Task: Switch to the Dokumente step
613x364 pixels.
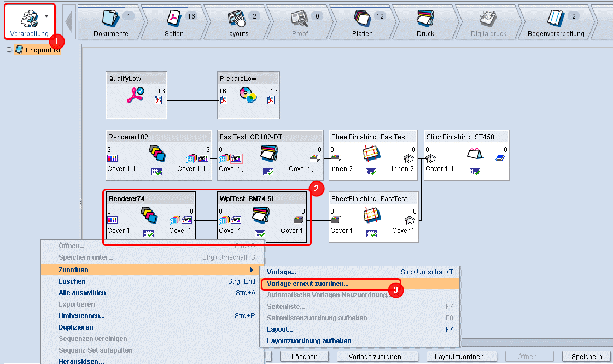Action: pos(110,22)
